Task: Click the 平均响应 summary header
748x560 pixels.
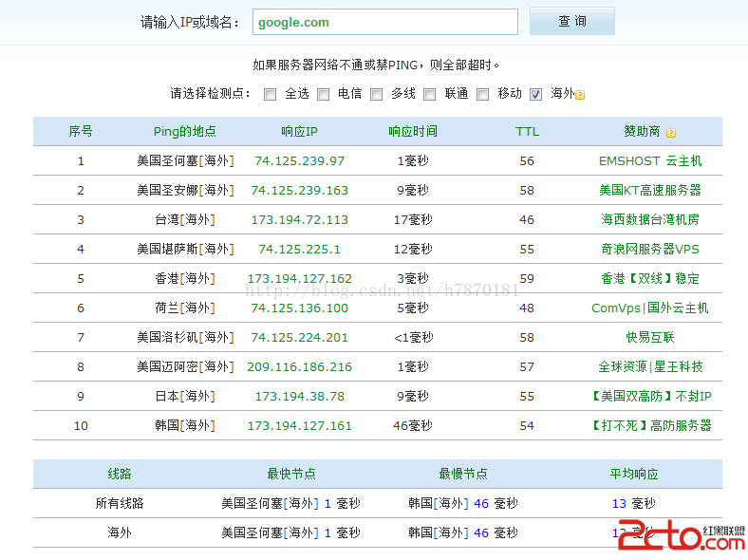Action: coord(634,474)
